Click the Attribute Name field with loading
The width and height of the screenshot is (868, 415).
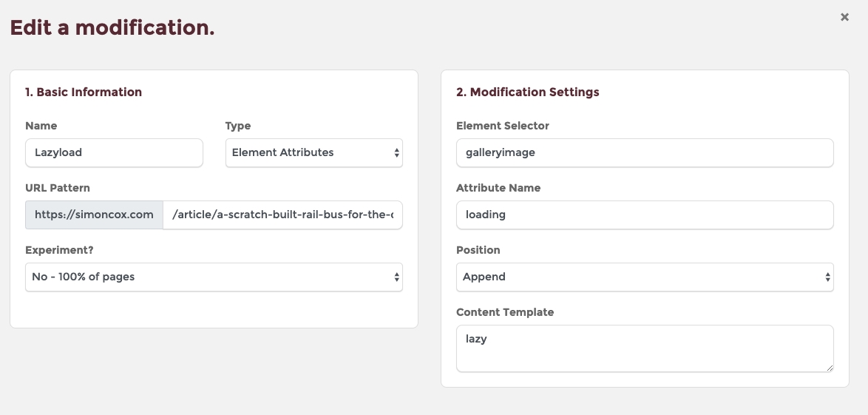point(644,215)
